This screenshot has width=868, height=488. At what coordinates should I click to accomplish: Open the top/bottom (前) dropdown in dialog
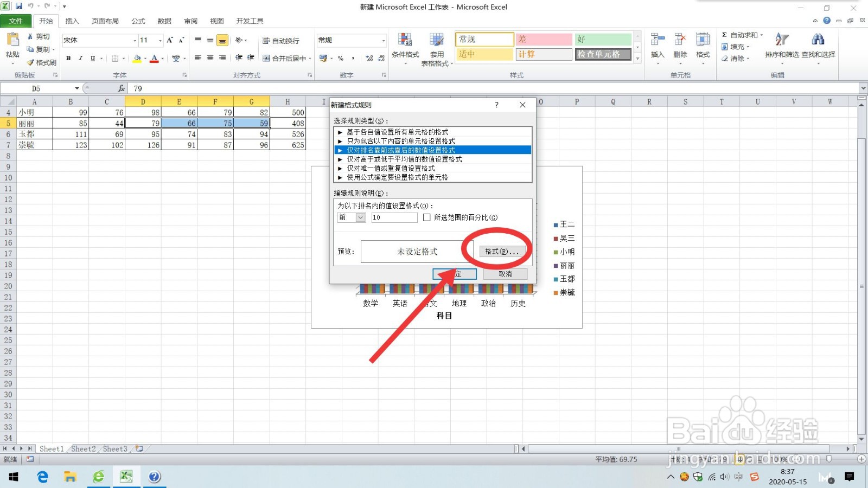pyautogui.click(x=361, y=217)
